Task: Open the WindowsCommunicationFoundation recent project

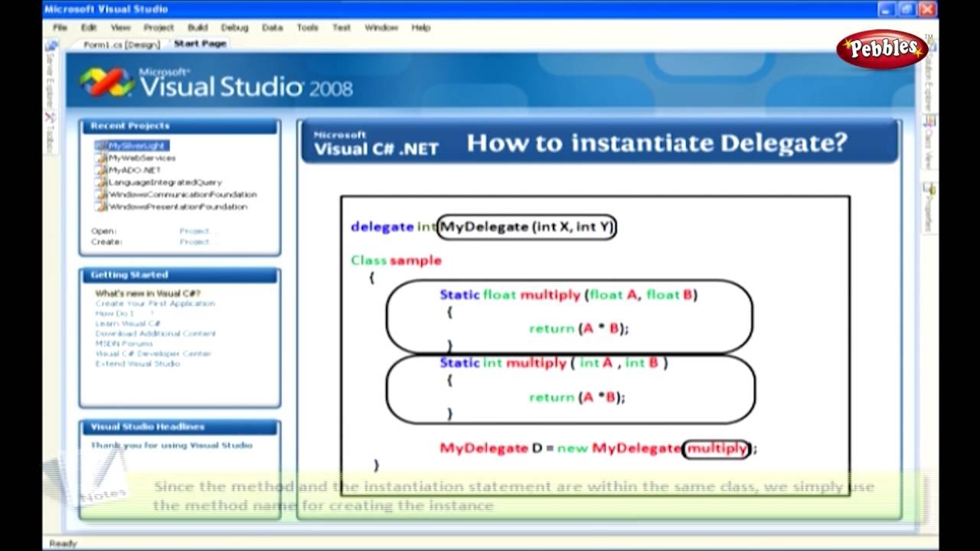Action: pyautogui.click(x=182, y=194)
